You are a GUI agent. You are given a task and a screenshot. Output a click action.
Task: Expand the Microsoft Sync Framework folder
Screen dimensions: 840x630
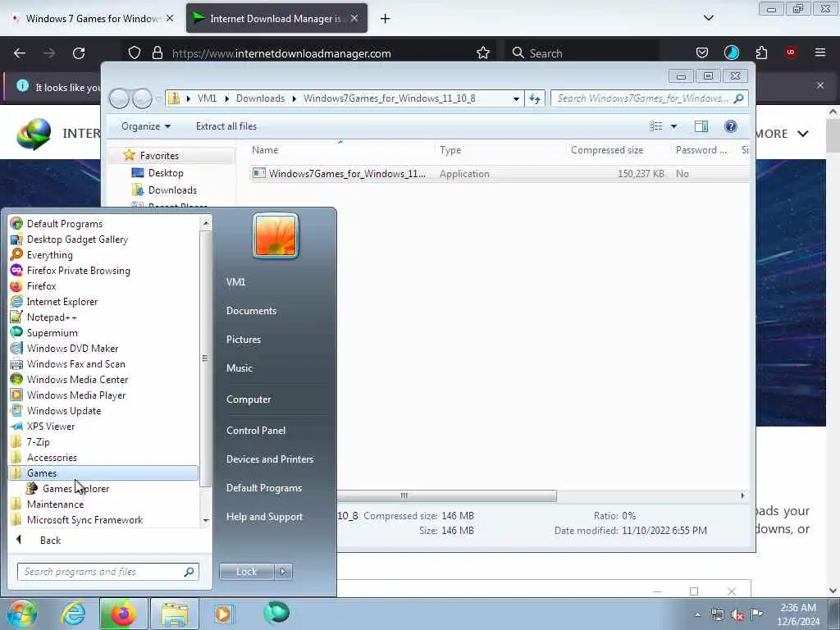(x=84, y=519)
